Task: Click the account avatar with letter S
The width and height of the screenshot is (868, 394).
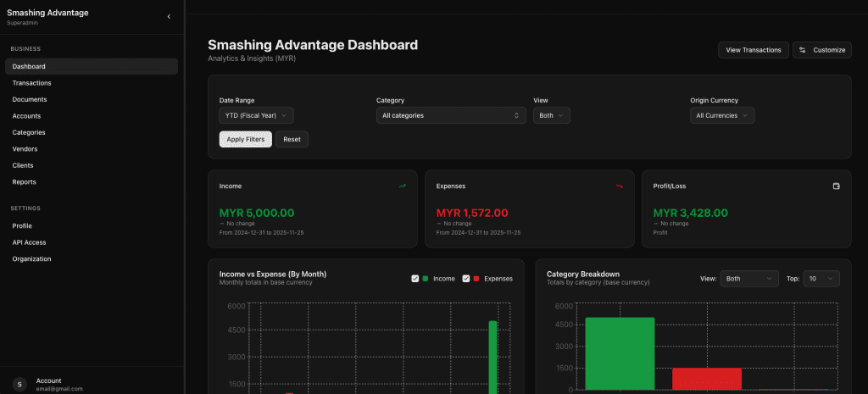Action: pos(20,385)
